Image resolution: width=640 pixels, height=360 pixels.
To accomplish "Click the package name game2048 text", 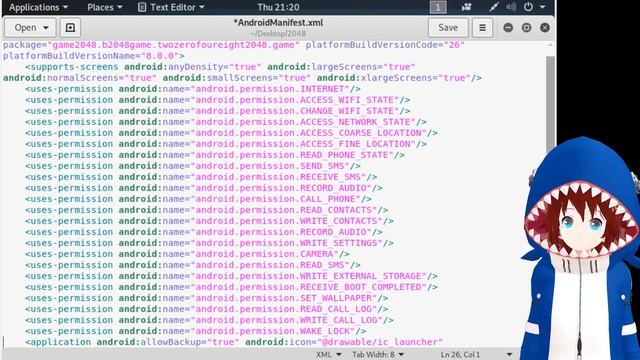I will [x=151, y=45].
